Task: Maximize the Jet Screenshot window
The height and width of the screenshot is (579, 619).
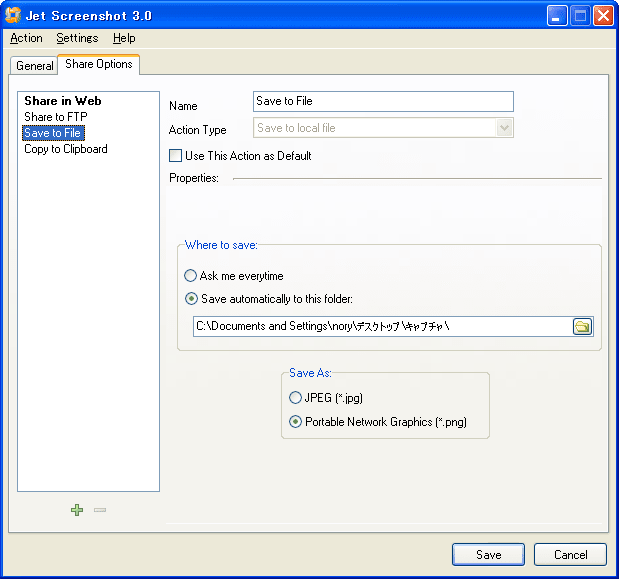Action: [581, 15]
